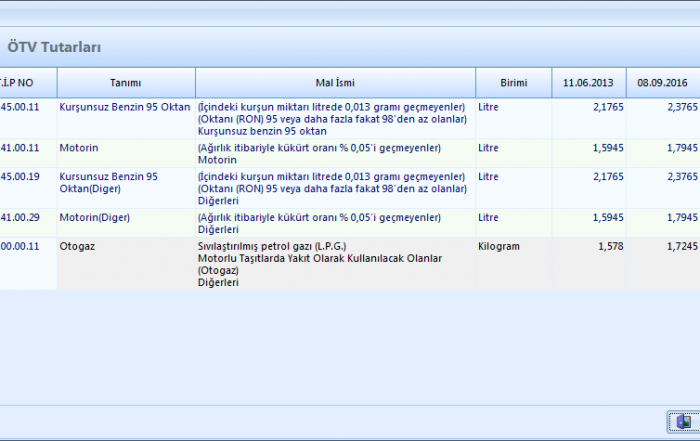Select the Otogaz cell
Viewport: 700px width, 441px height.
point(76,245)
